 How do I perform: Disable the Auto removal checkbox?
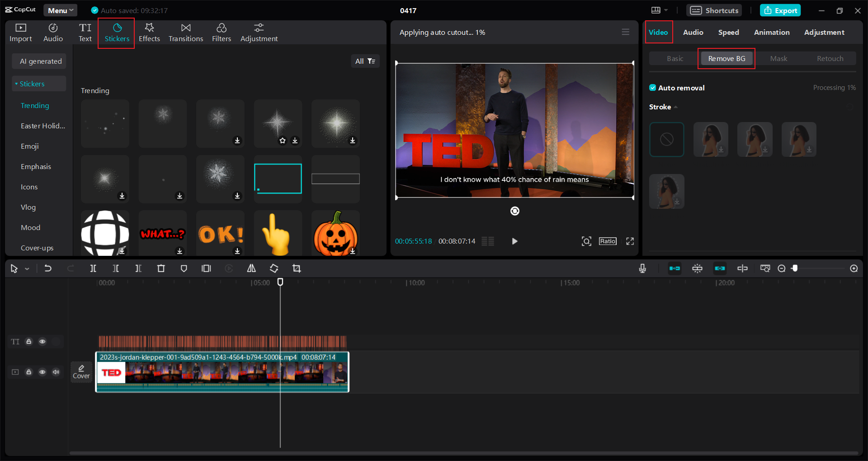pyautogui.click(x=653, y=87)
